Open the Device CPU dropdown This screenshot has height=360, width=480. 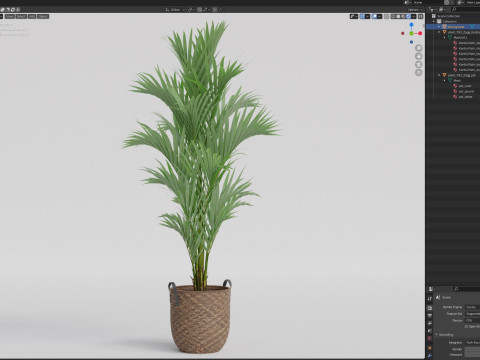click(x=472, y=320)
